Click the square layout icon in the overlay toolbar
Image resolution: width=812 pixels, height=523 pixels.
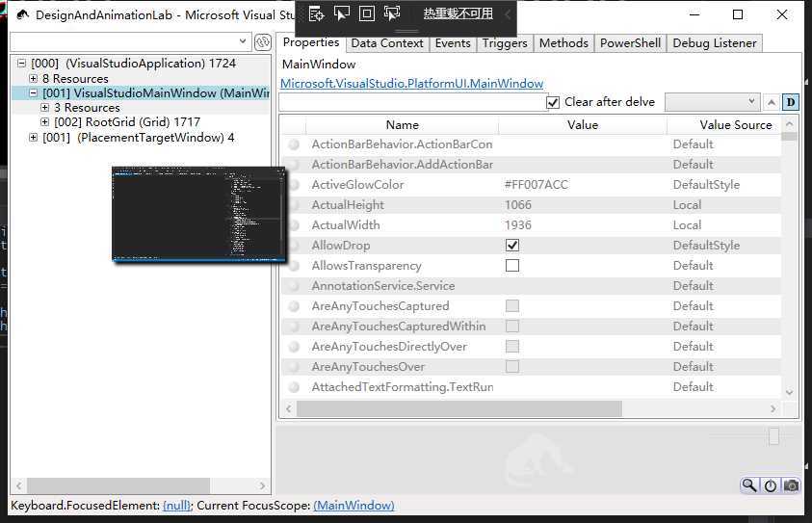tap(366, 13)
